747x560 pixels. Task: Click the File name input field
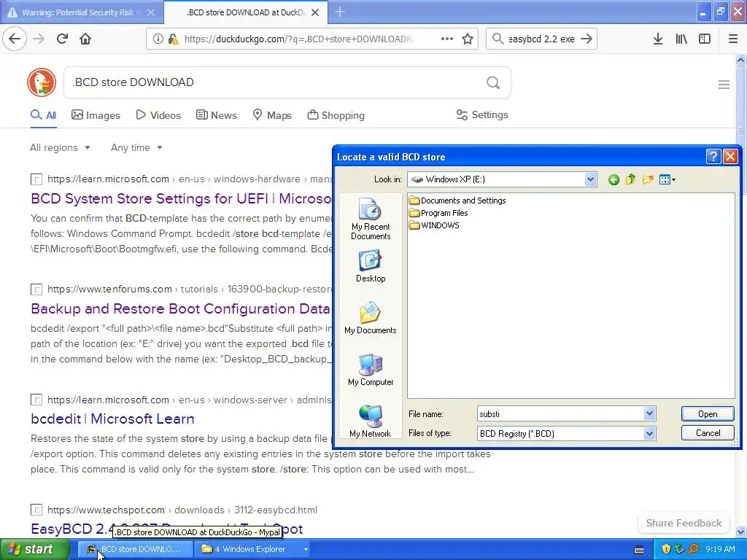click(x=560, y=414)
